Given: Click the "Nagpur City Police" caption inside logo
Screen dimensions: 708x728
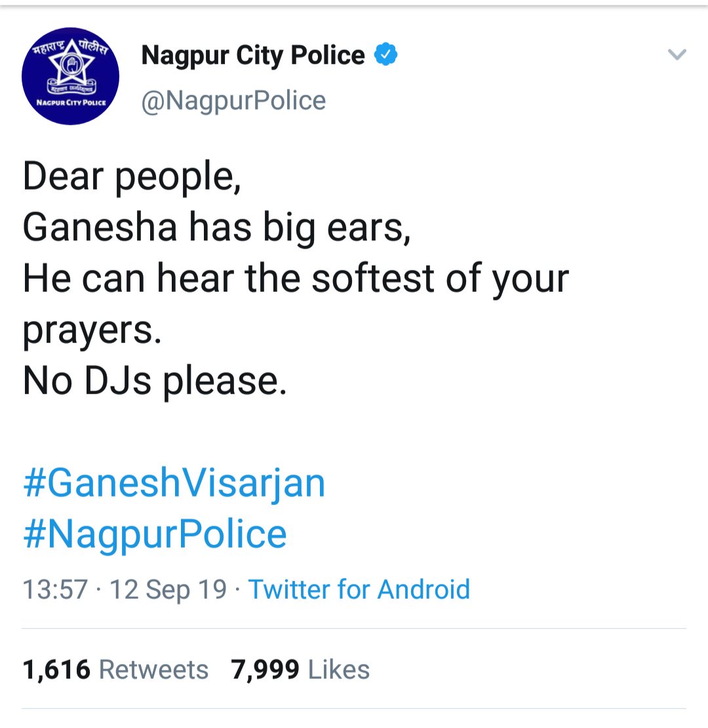Looking at the screenshot, I should pyautogui.click(x=71, y=102).
